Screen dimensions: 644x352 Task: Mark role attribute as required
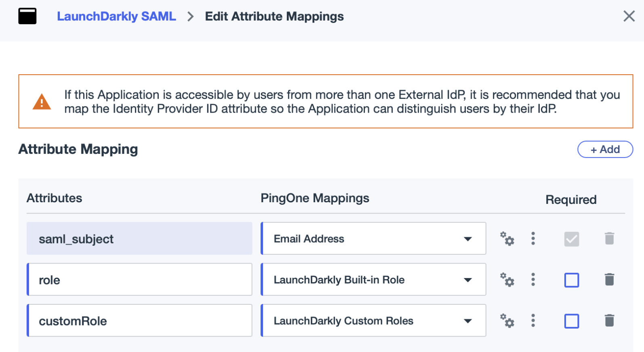point(571,280)
